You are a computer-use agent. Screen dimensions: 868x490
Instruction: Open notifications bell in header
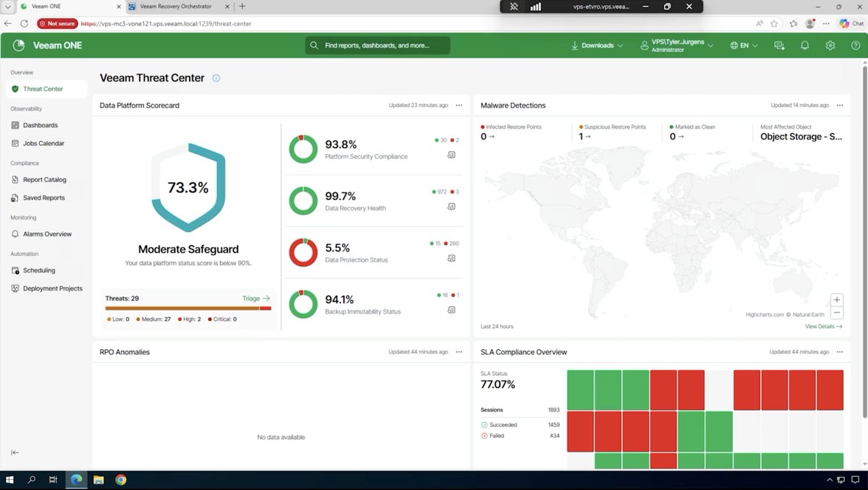804,46
